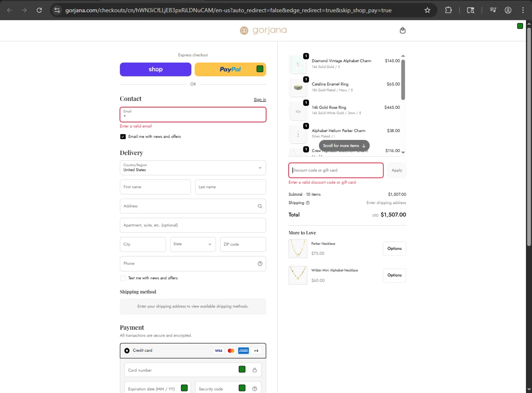The height and width of the screenshot is (393, 532).
Task: Open the shopping bag cart icon
Action: tap(403, 31)
